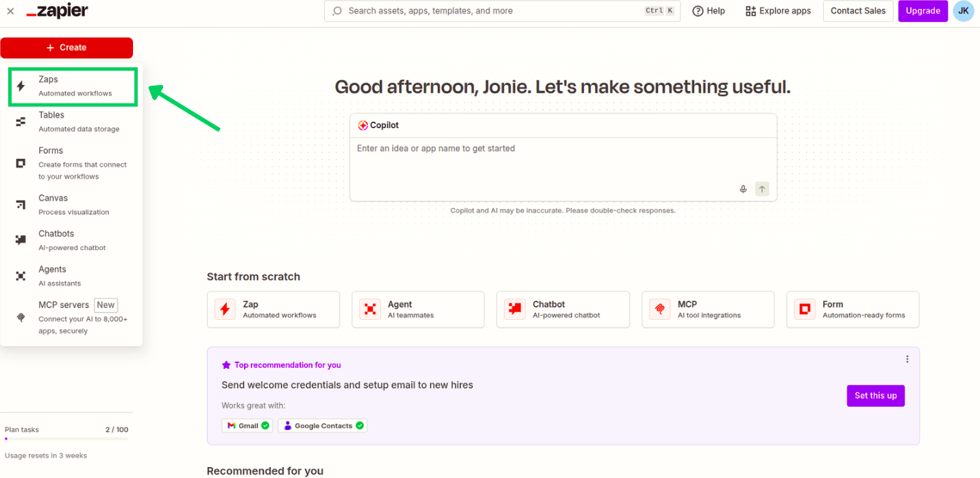Select Chatbots AI-powered chatbot item
The image size is (980, 478).
click(x=72, y=240)
